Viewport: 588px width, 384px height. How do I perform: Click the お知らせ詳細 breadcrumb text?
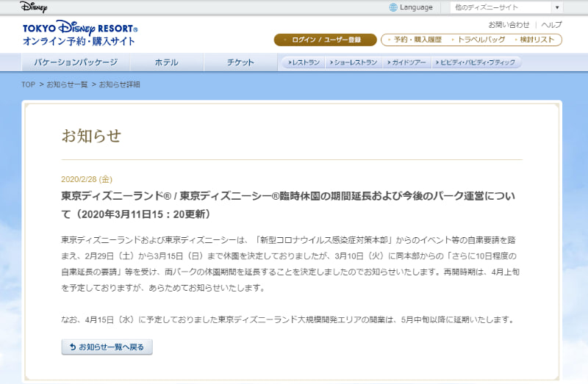coord(119,84)
